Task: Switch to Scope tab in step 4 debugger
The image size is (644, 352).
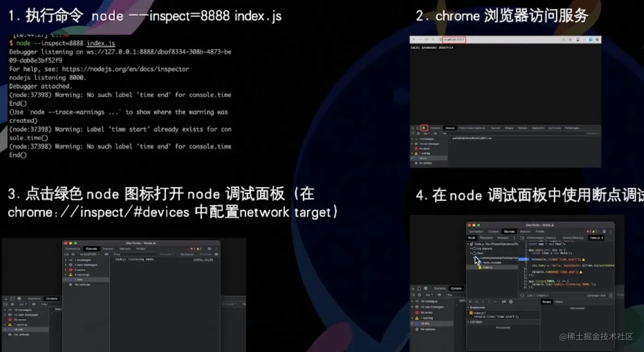Action: click(x=547, y=302)
